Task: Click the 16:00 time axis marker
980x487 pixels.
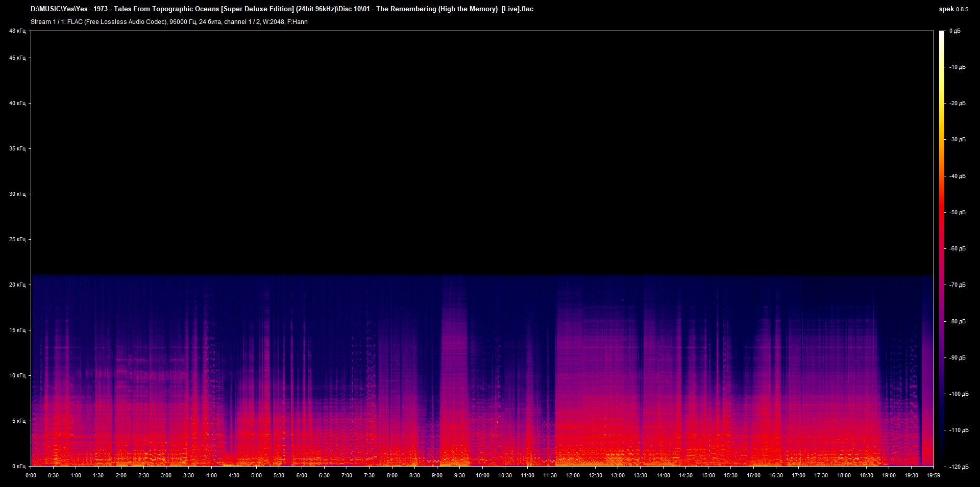Action: (x=753, y=475)
